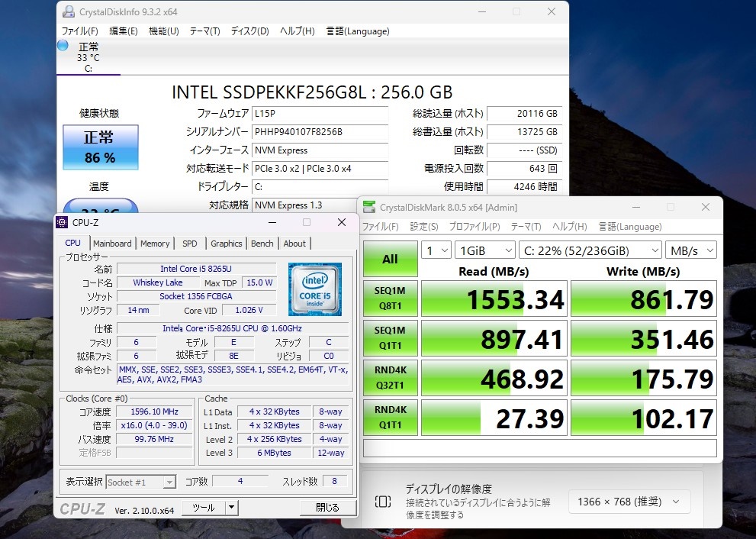Open 言語(Language) menu in CrystalDiskMark
Screen dimensions: 756x539
click(x=630, y=226)
